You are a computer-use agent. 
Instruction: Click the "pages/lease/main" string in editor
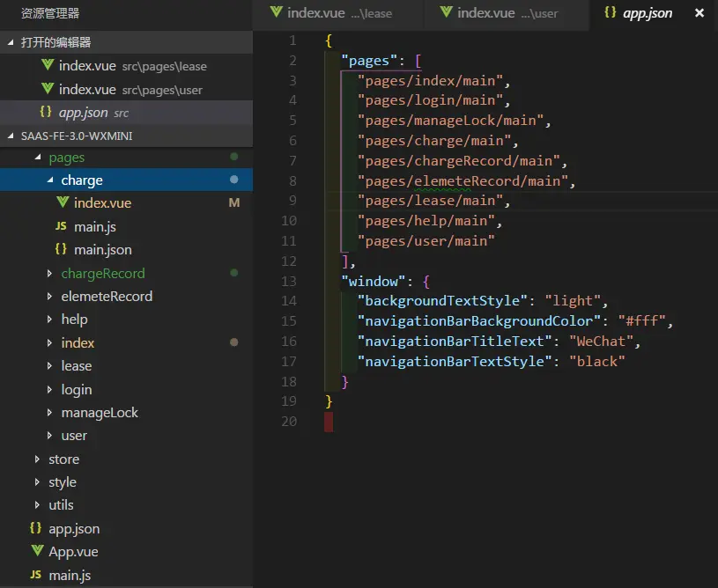coord(430,201)
